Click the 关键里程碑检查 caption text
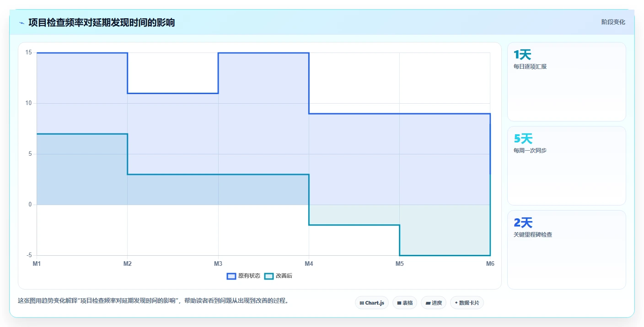The height and width of the screenshot is (327, 644). tap(533, 234)
